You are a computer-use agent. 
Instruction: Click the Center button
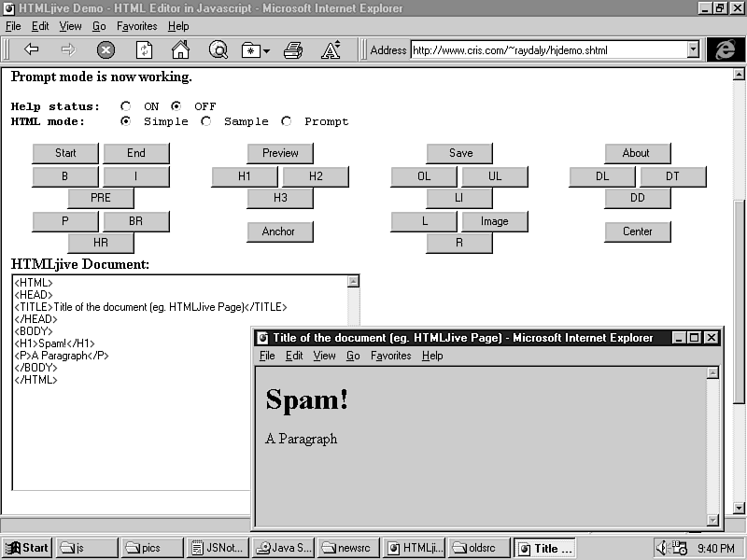pyautogui.click(x=638, y=231)
